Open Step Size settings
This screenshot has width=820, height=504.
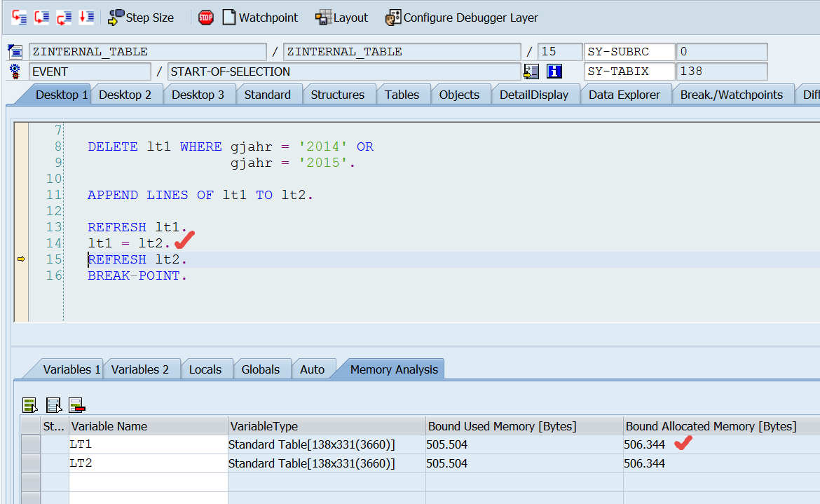[x=141, y=18]
